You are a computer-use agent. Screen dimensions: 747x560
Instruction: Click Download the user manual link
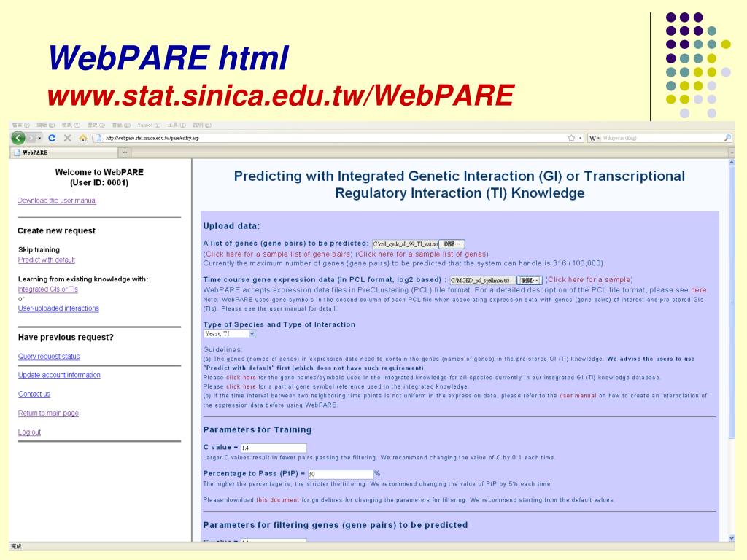[57, 201]
